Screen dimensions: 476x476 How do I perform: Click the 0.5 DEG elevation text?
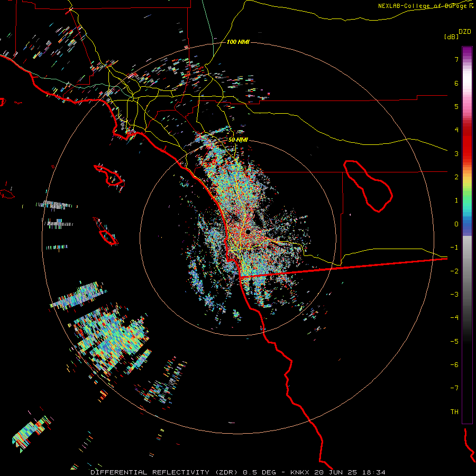260,472
